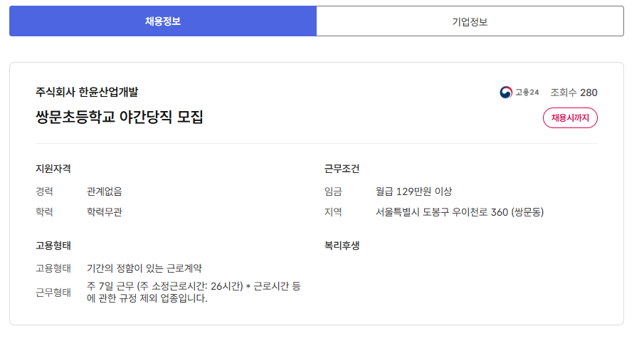Select the job title 쌍문초등학교 야간당직 모집
Viewport: 644px width, 346px height.
point(120,117)
